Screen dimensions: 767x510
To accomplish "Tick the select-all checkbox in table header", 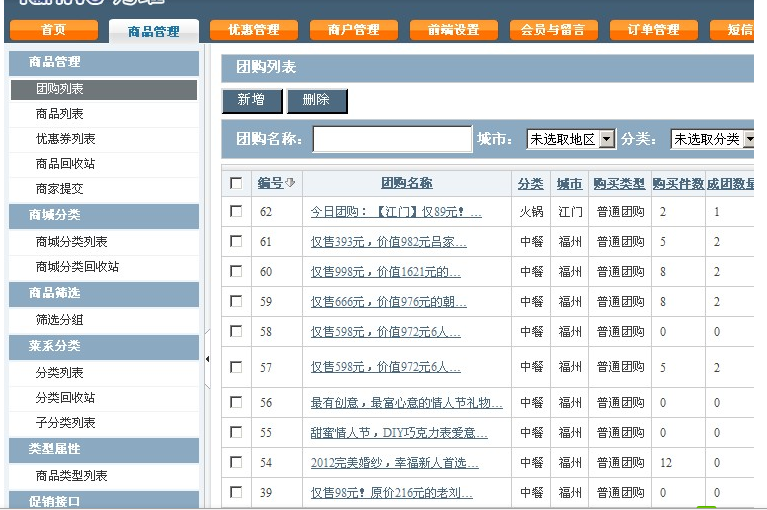I will (x=236, y=183).
